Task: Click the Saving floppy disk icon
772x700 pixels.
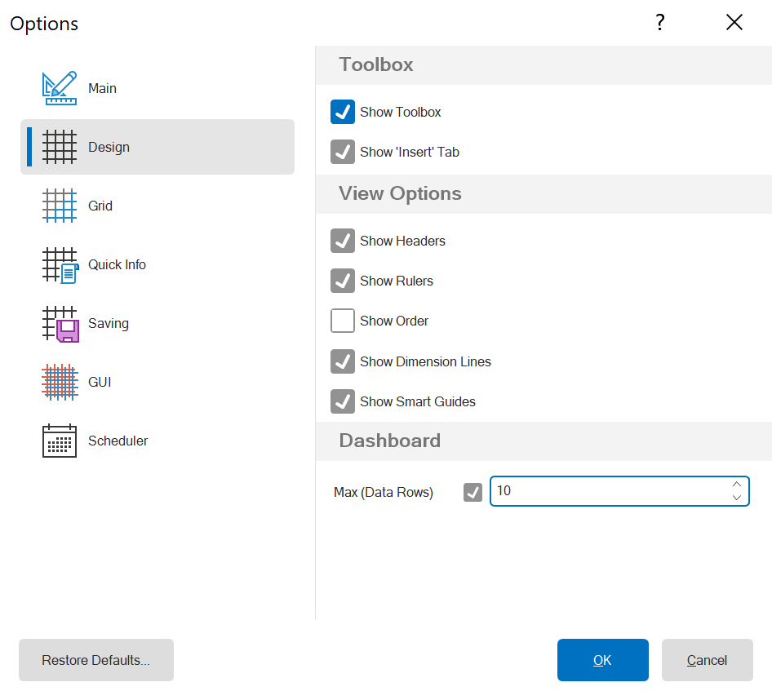Action: (x=60, y=324)
